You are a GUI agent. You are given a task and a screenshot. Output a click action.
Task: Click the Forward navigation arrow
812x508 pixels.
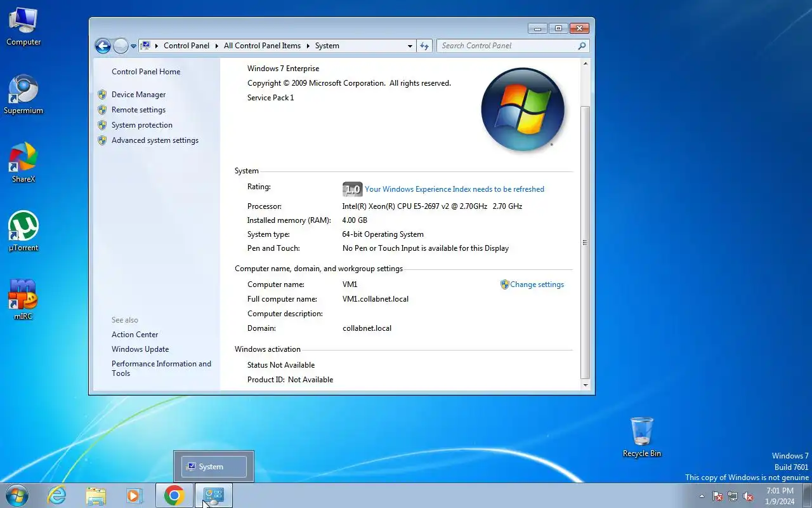click(x=121, y=46)
